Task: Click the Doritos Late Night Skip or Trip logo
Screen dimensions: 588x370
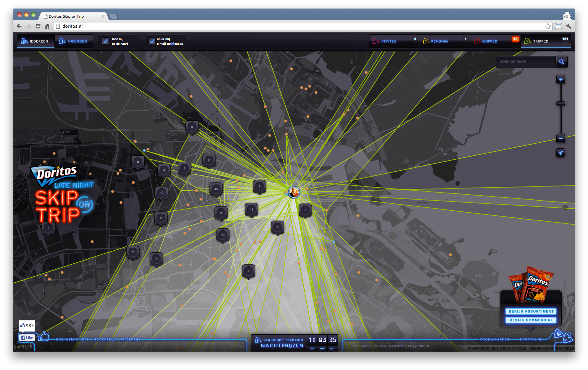Action: 62,194
